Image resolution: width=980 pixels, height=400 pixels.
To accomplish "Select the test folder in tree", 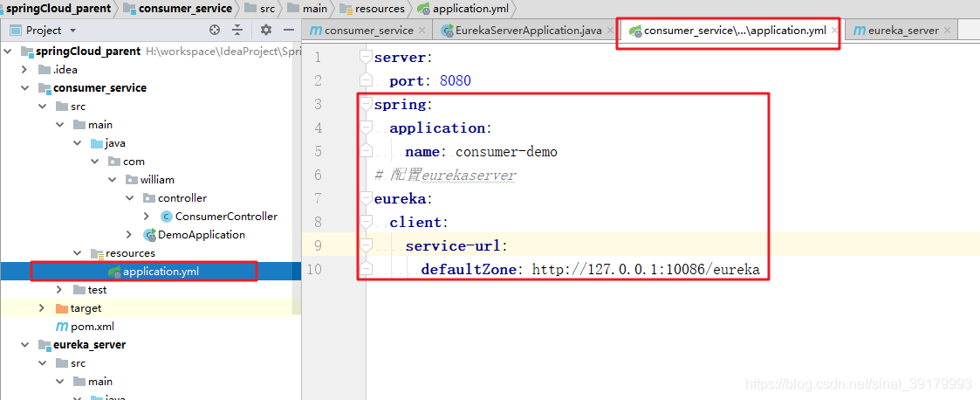I will pyautogui.click(x=89, y=290).
